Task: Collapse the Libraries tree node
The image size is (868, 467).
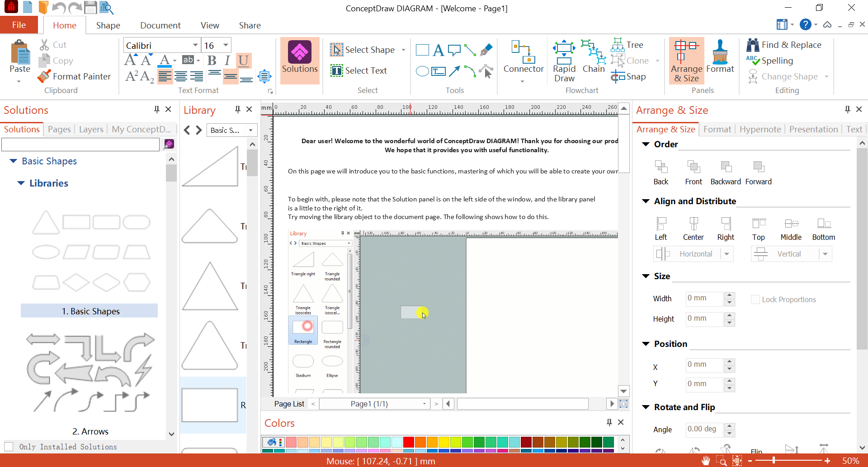Action: point(21,183)
